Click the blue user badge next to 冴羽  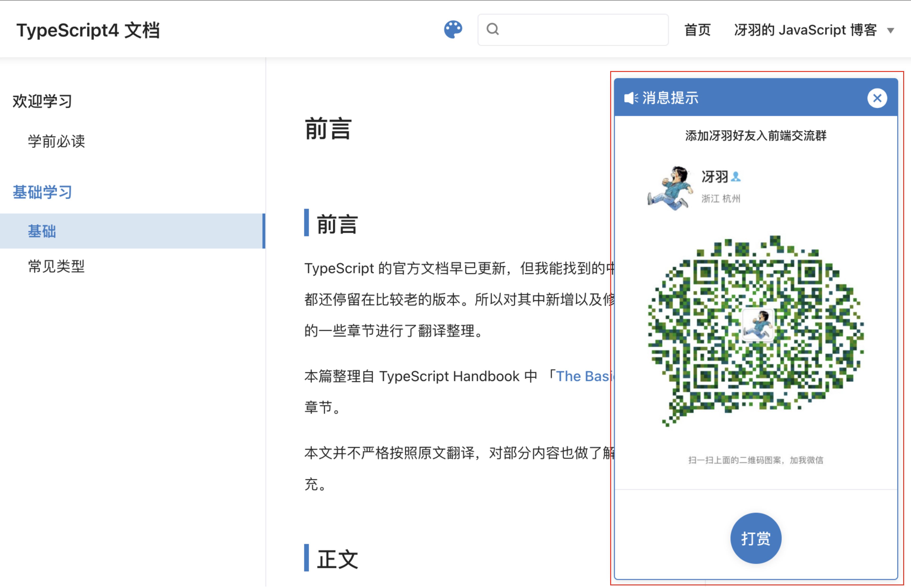736,177
